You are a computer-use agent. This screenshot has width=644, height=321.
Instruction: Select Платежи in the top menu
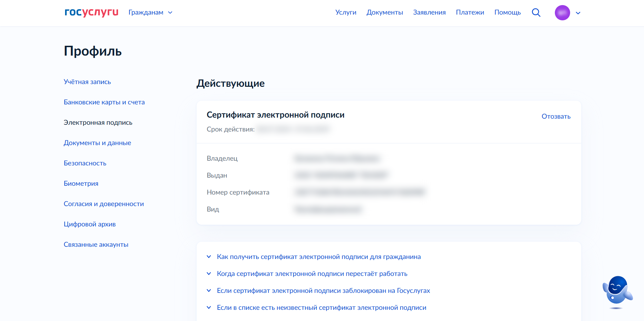point(470,13)
